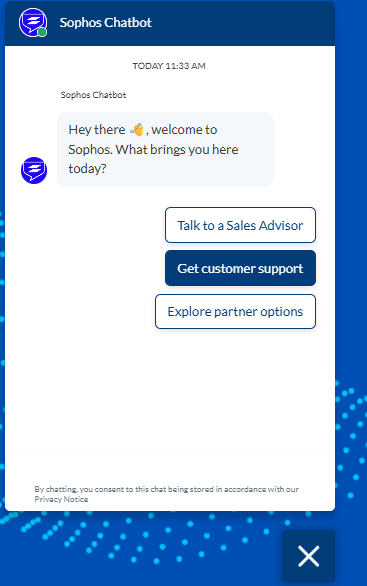This screenshot has width=367, height=586.
Task: Select Get customer support option
Action: click(240, 268)
